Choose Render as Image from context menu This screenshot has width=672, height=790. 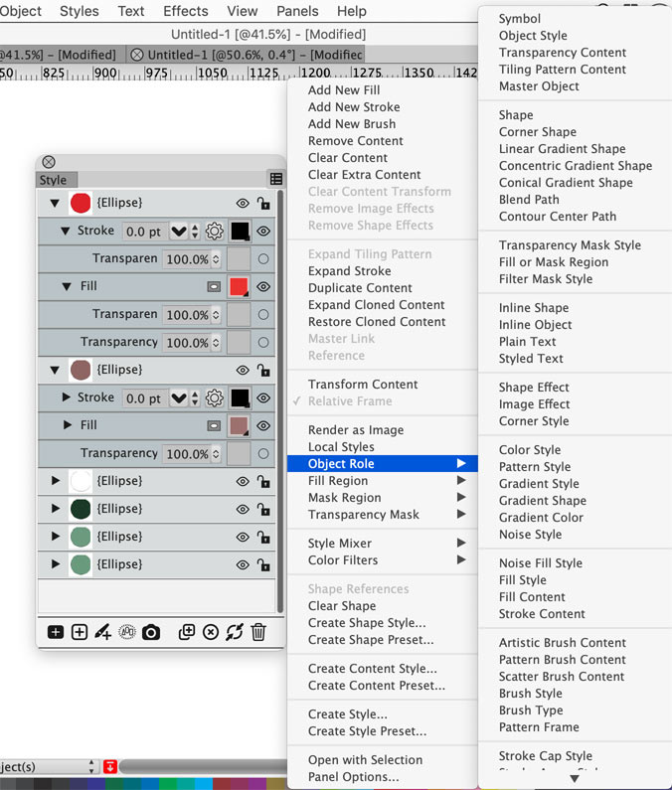356,430
